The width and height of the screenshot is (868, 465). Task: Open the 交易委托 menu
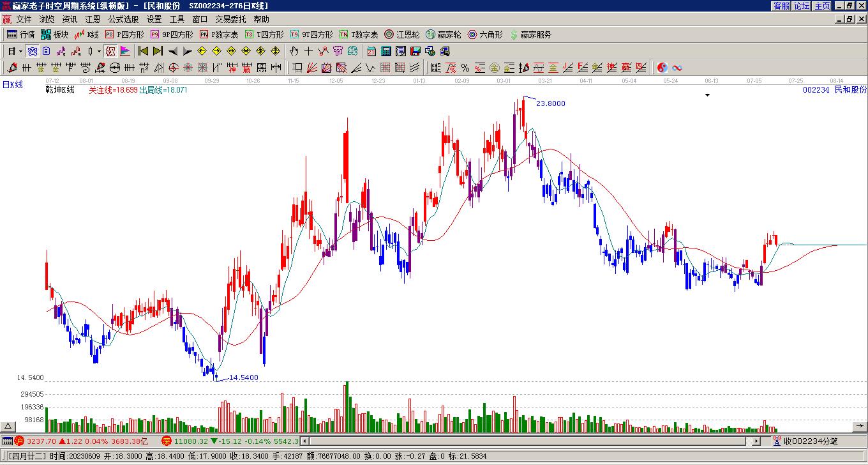[230, 19]
